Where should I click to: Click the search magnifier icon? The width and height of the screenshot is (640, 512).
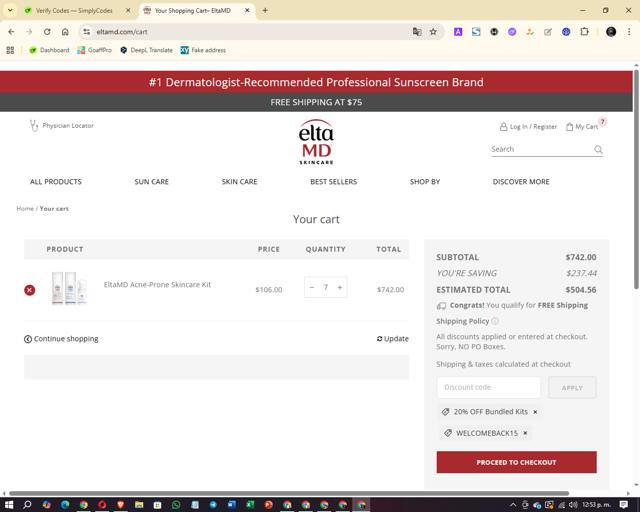point(598,149)
